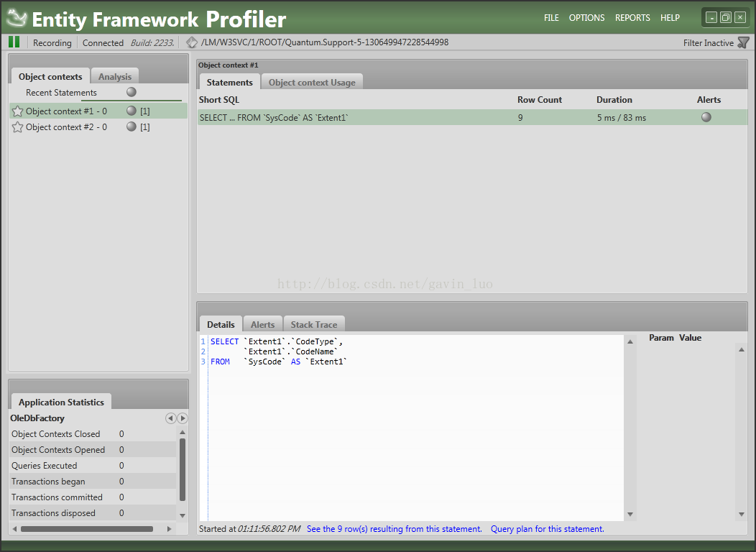Select the Statements tab
The image size is (756, 552).
pos(229,83)
